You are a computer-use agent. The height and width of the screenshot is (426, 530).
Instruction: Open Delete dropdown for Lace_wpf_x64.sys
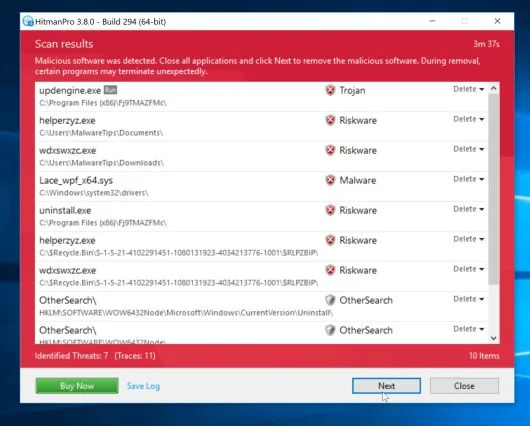tap(468, 179)
